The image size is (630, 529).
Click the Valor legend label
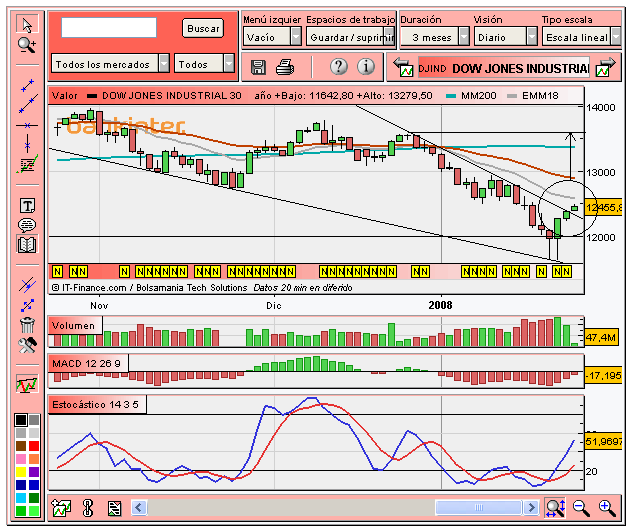pos(64,96)
